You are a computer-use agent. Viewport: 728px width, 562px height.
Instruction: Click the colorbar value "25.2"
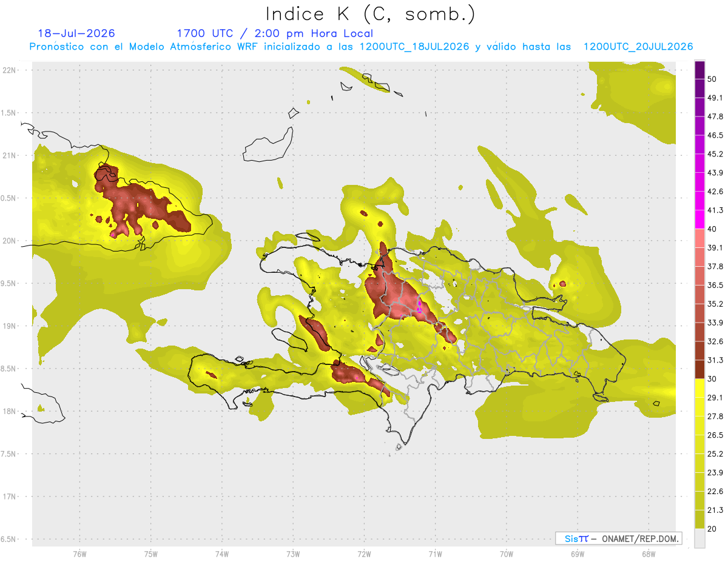click(x=715, y=454)
